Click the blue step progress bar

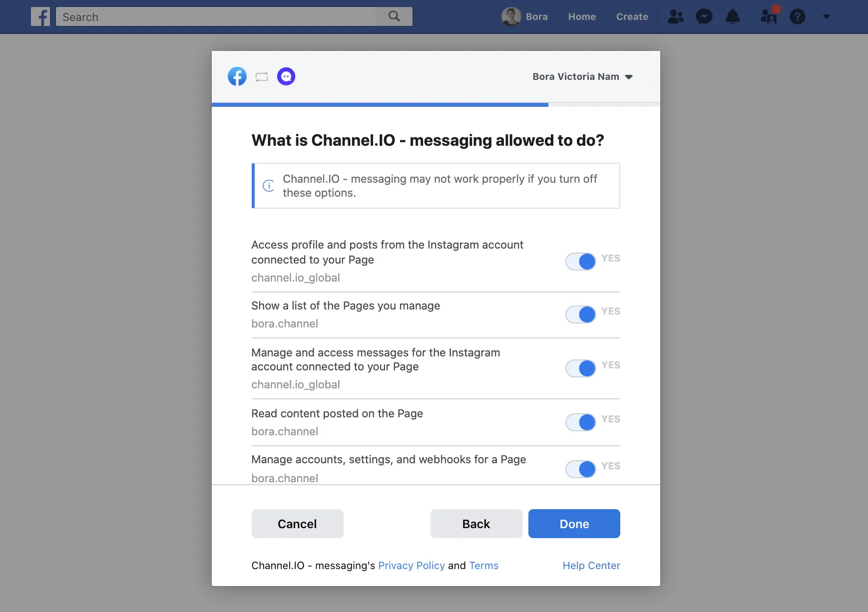[x=380, y=105]
